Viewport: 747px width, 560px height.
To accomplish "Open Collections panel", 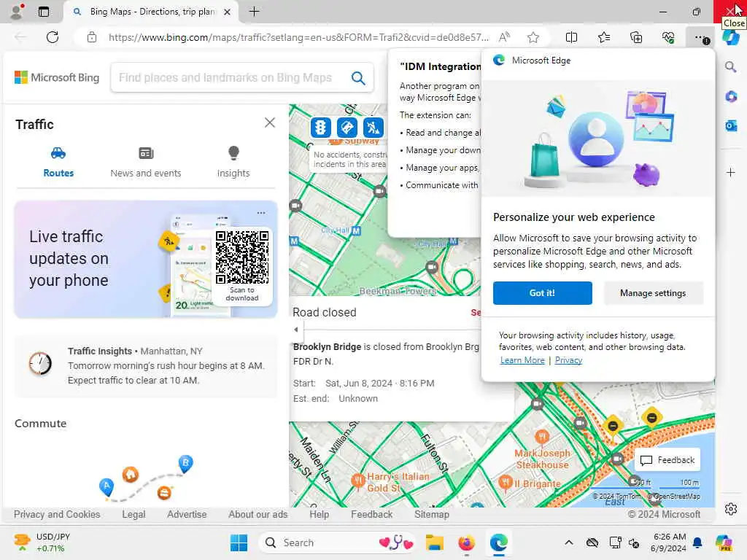I will click(x=636, y=37).
